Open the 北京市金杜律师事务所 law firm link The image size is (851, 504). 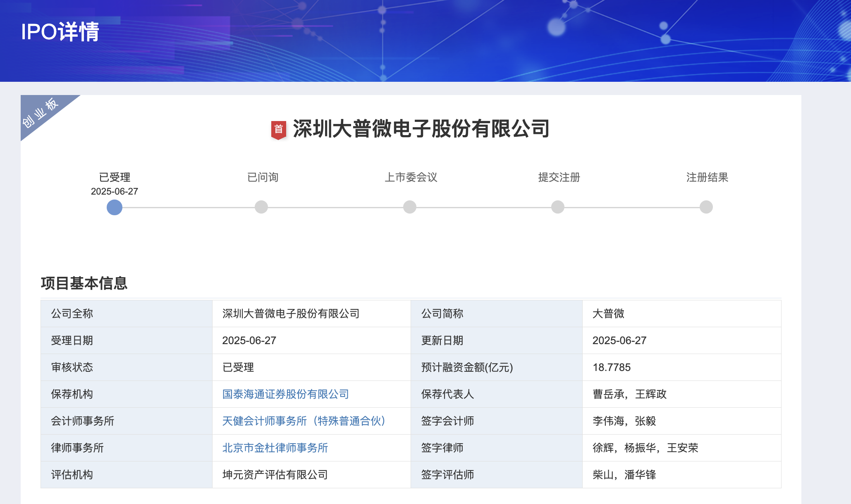click(275, 448)
